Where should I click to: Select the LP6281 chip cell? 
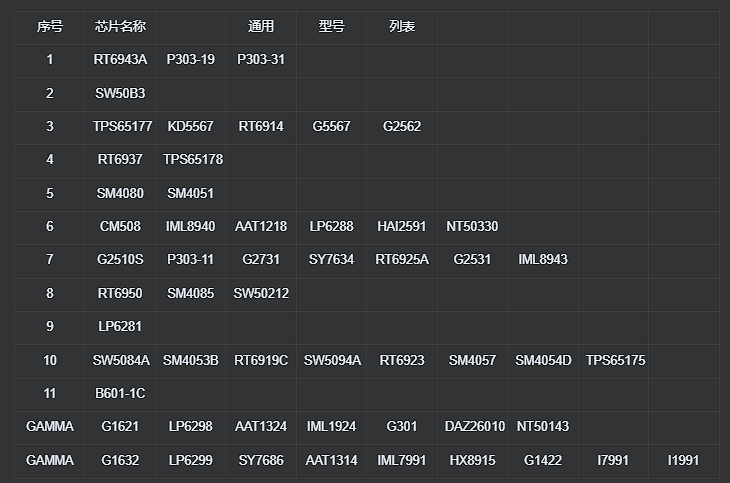click(120, 327)
